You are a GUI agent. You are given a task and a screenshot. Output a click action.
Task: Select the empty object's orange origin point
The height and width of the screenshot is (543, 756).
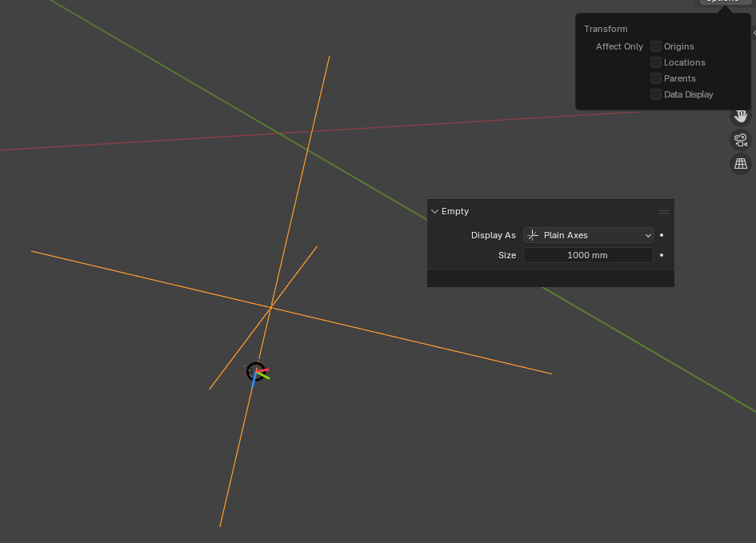coord(271,307)
